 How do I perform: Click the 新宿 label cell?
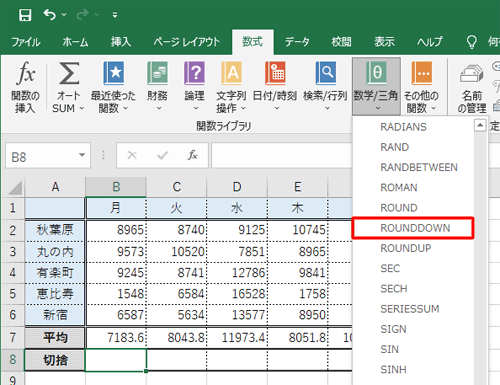pyautogui.click(x=55, y=315)
